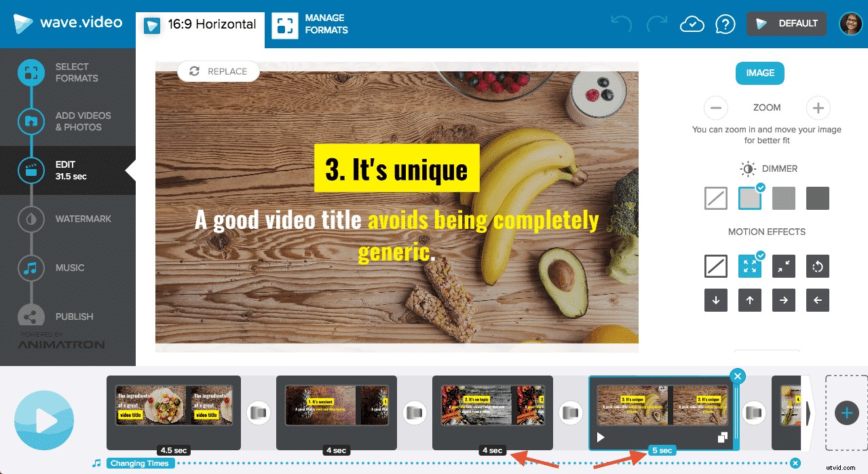Open the help menu
Image resolution: width=868 pixels, height=474 pixels.
725,23
